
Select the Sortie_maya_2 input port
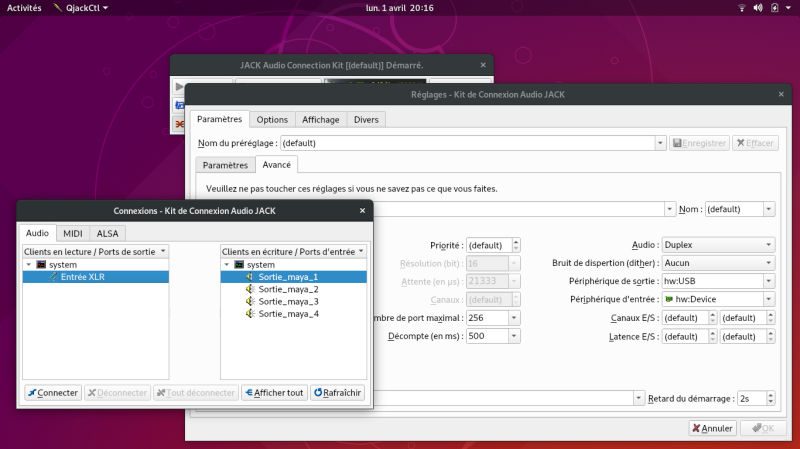pos(288,289)
